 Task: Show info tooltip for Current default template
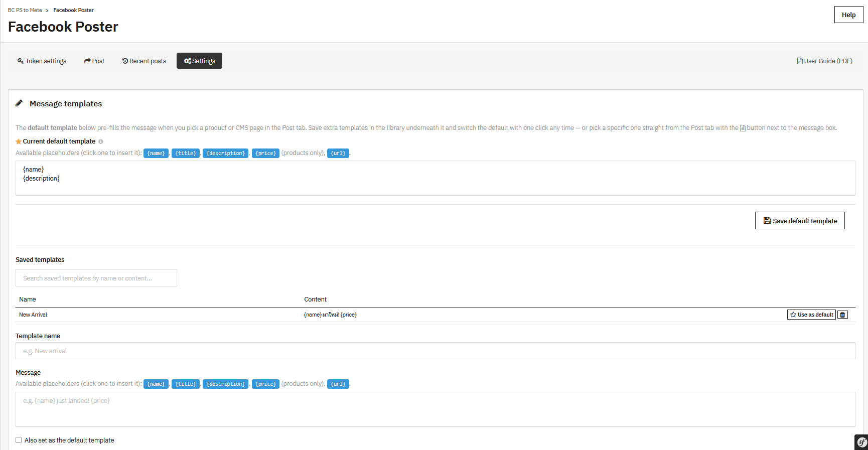(101, 141)
